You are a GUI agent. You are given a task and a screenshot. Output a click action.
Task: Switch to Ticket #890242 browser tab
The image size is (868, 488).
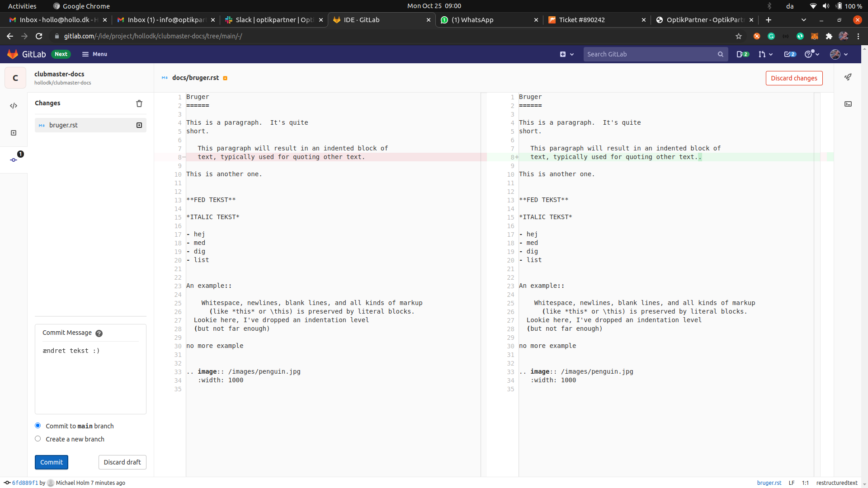(581, 20)
